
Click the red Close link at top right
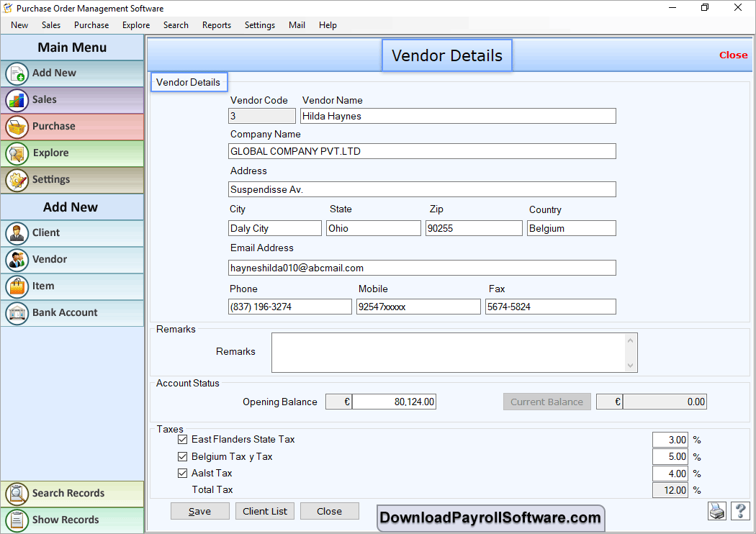click(733, 55)
